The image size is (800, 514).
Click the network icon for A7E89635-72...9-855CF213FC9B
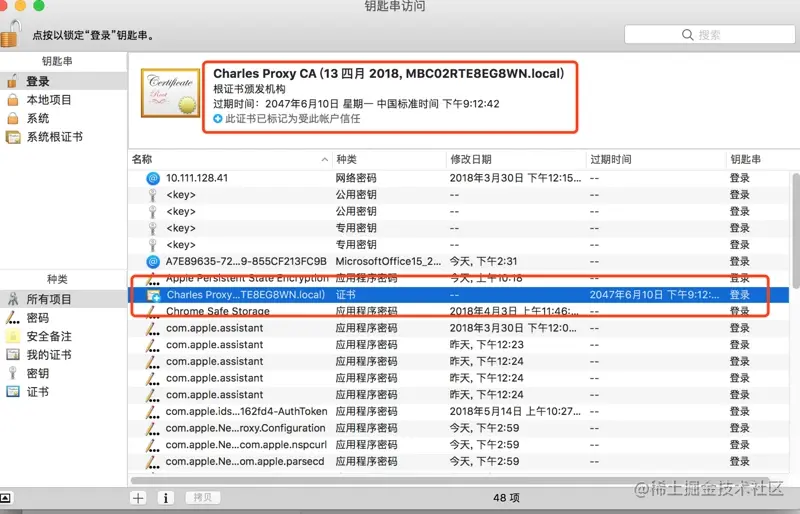click(153, 261)
